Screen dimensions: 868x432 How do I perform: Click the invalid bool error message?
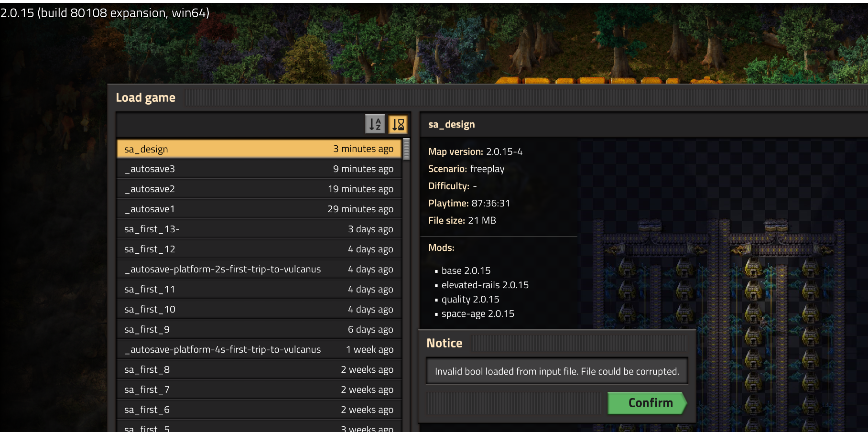557,371
